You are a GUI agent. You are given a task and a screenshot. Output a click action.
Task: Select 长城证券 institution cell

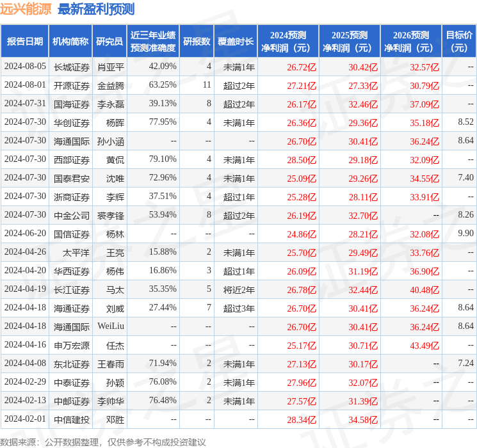coord(72,67)
